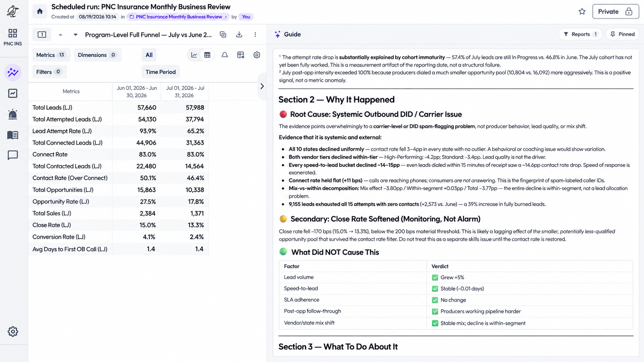Click the bell alert icon

coord(225,55)
